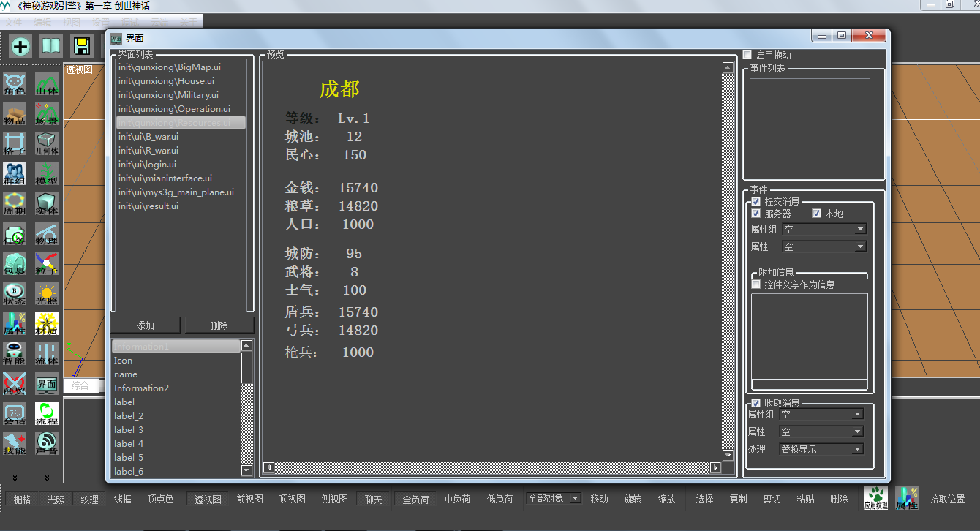This screenshot has width=980, height=531.
Task: Click the floppy disk save icon
Action: tap(80, 47)
